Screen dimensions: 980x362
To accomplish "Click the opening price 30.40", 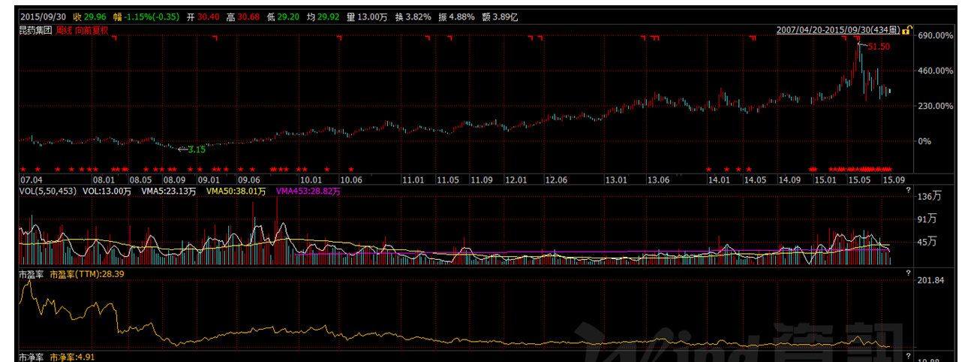I will tap(209, 17).
